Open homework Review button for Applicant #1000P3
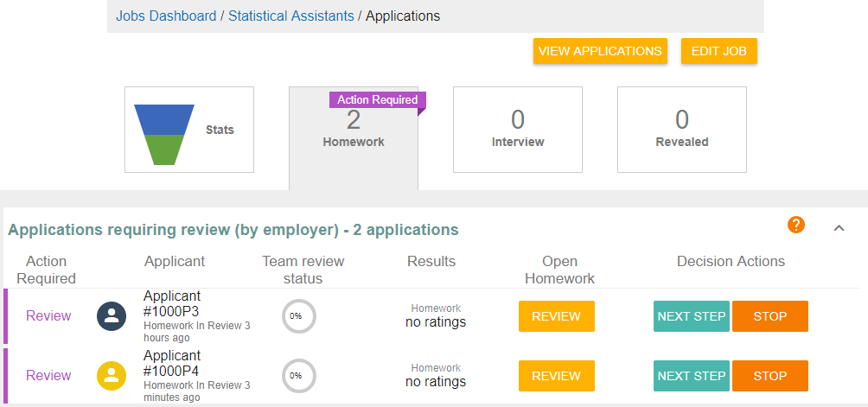The image size is (868, 407). [x=556, y=316]
